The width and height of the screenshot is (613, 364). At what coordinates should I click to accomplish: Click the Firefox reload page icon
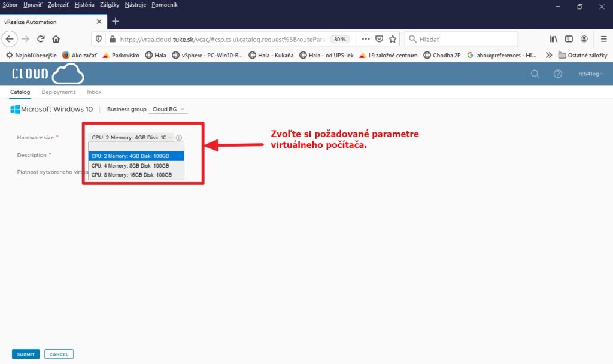click(x=41, y=39)
